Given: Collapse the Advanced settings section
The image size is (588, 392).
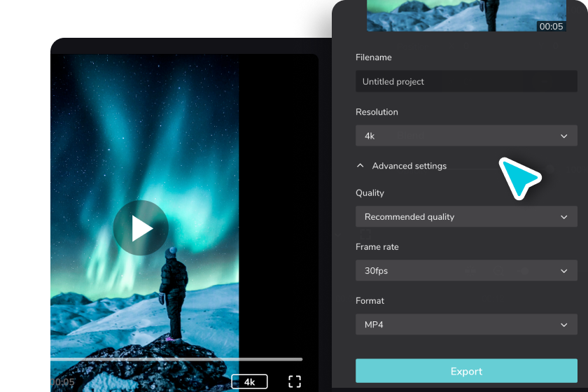Looking at the screenshot, I should pyautogui.click(x=401, y=166).
